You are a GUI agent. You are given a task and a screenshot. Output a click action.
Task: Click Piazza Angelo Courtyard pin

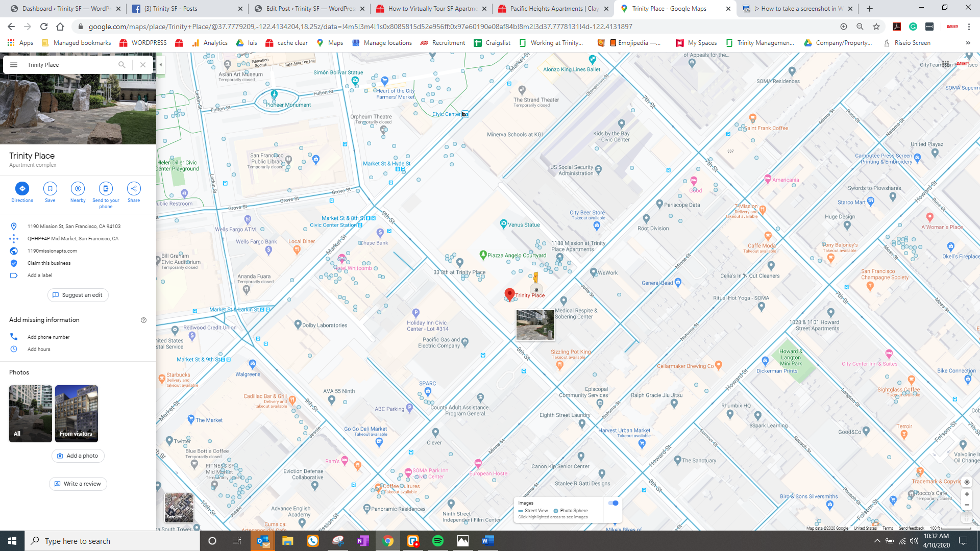coord(483,255)
